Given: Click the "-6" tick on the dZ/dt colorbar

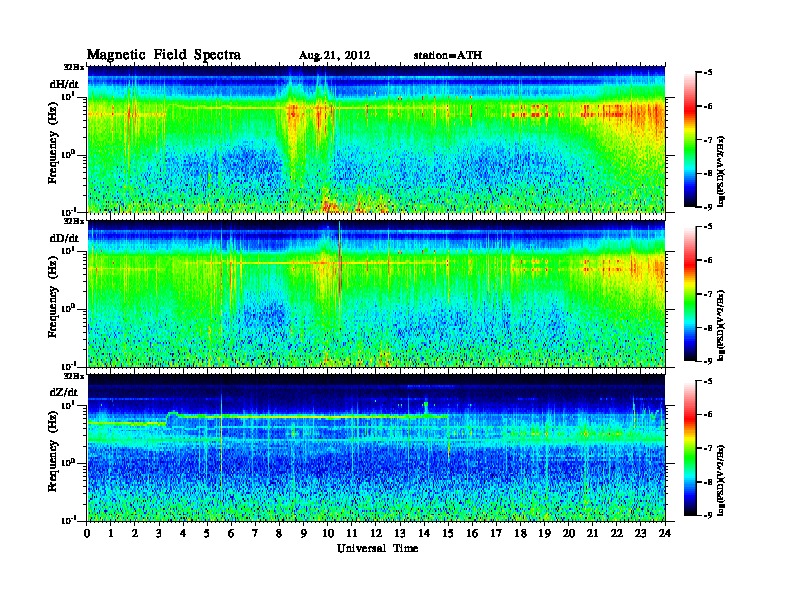Looking at the screenshot, I should (708, 415).
